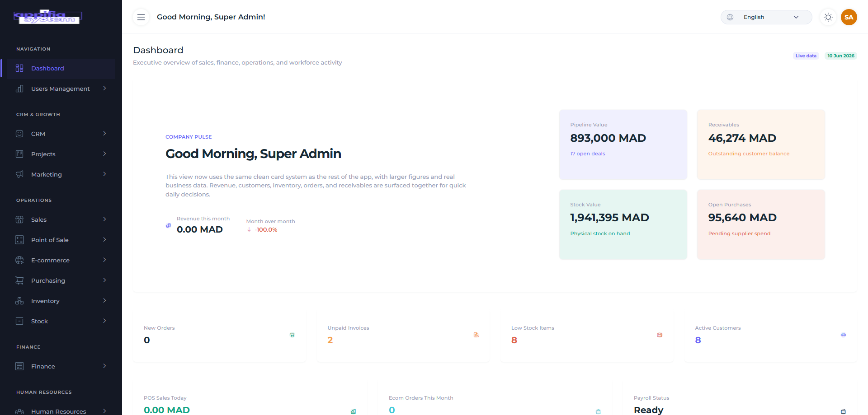Click the Revenue this month icon

[x=169, y=225]
